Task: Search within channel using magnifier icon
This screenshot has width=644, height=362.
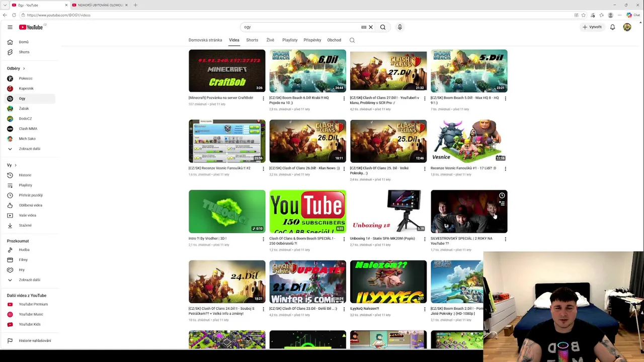Action: tap(352, 40)
